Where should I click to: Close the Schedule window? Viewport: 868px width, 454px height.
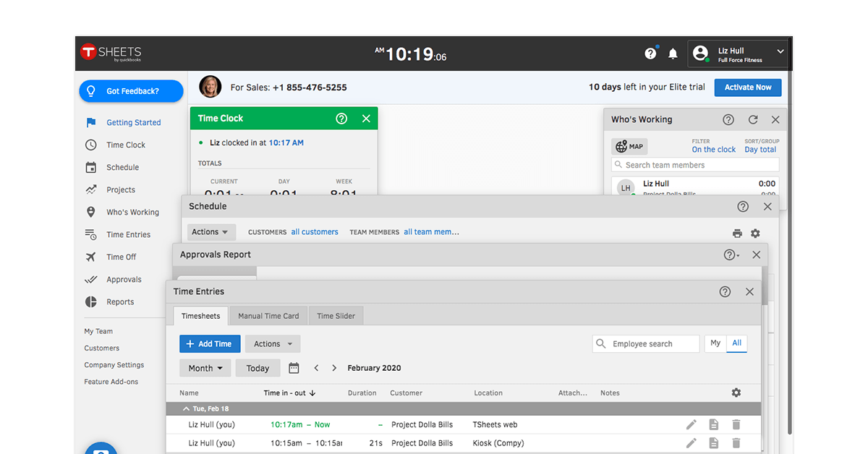click(767, 207)
